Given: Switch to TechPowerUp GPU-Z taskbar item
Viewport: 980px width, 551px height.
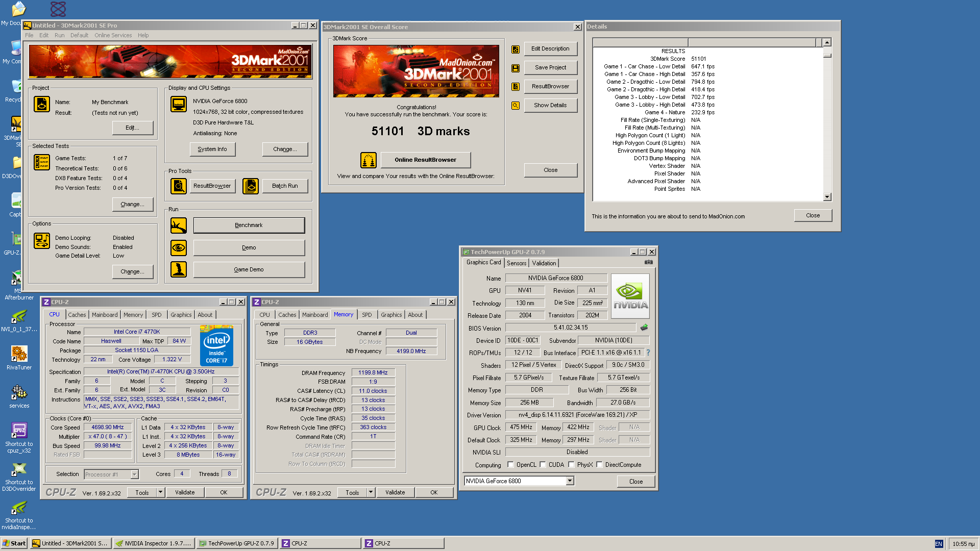Looking at the screenshot, I should coord(237,543).
